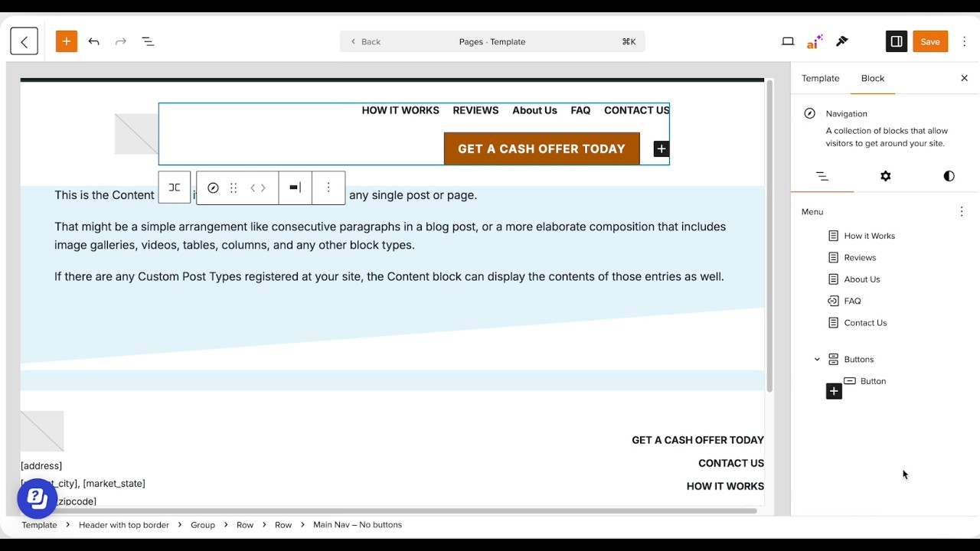
Task: Open the Pages · Template command palette
Action: click(492, 41)
